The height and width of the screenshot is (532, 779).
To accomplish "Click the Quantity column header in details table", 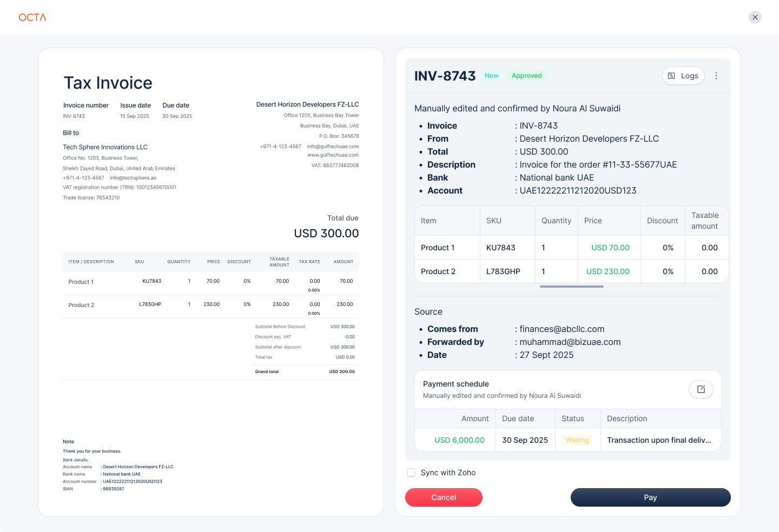I will (x=556, y=221).
